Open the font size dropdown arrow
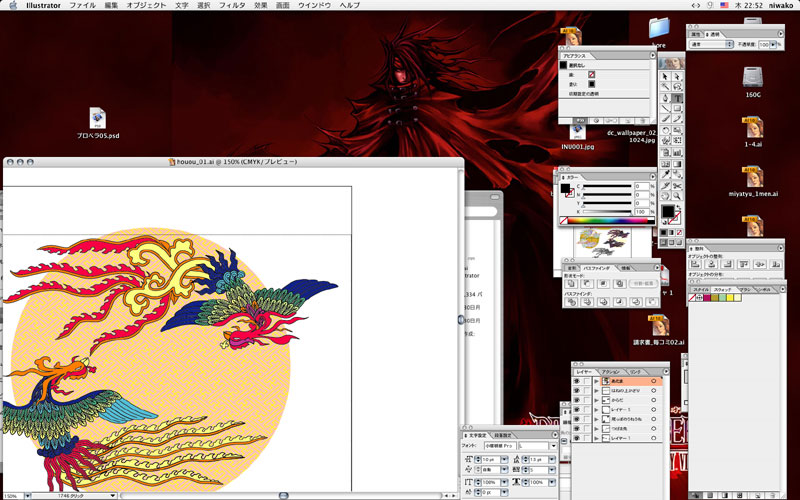 point(504,460)
